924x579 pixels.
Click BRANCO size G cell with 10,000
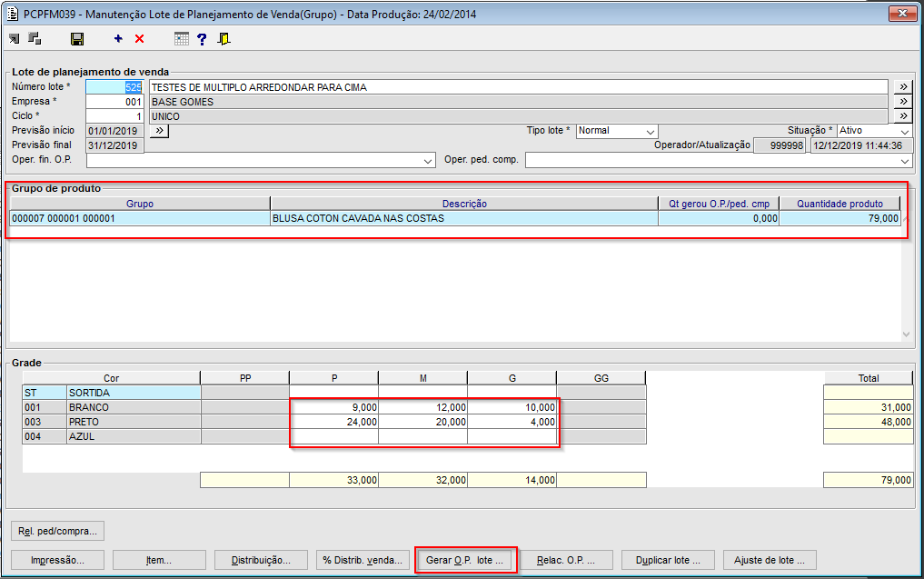tap(512, 407)
